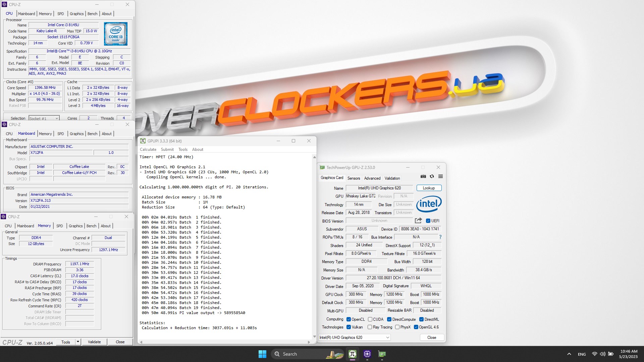Select Graphics tab in Memory CPU-Z window
The height and width of the screenshot is (362, 644).
(x=75, y=226)
